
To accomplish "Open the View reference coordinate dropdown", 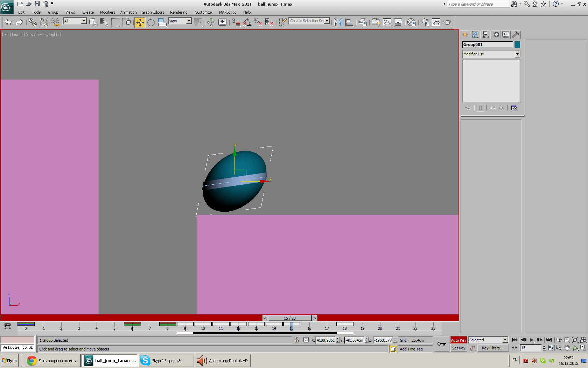I will point(189,21).
